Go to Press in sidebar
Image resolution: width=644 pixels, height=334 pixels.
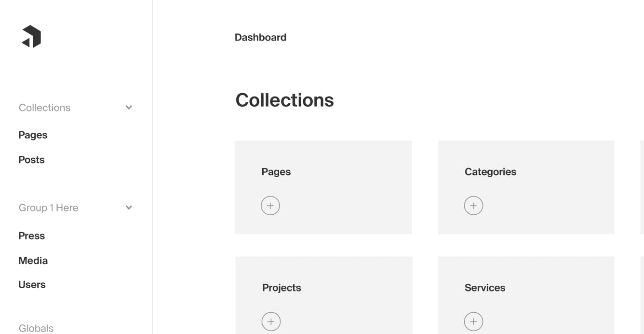point(31,236)
